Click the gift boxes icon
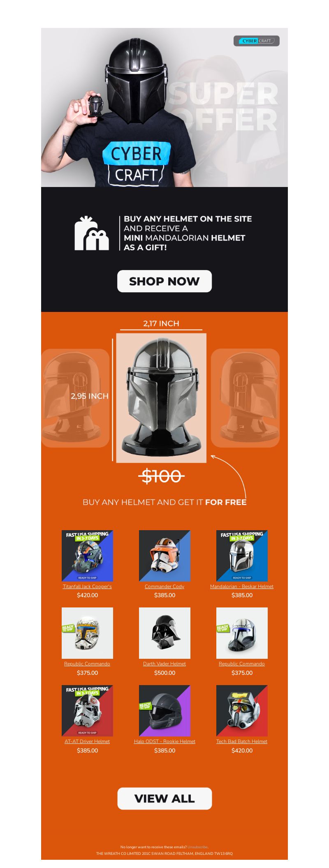Viewport: 329px width, 868px height. (x=92, y=233)
